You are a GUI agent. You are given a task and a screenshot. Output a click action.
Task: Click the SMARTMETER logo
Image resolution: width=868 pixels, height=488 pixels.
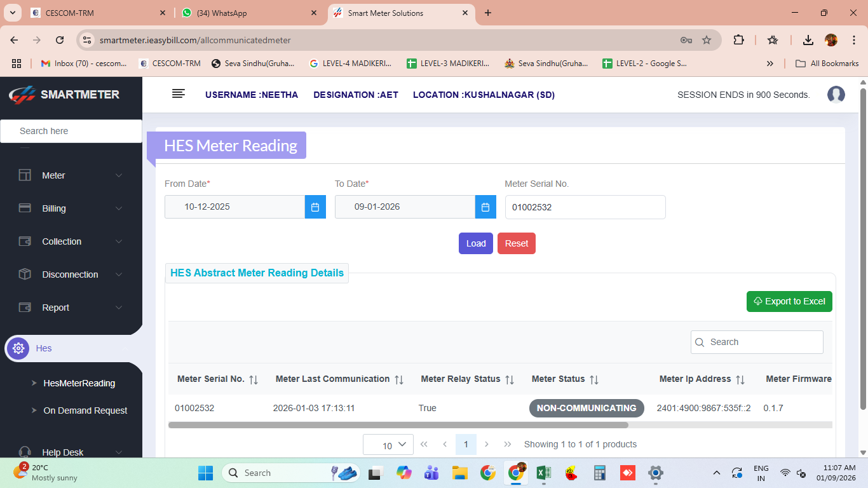point(64,95)
